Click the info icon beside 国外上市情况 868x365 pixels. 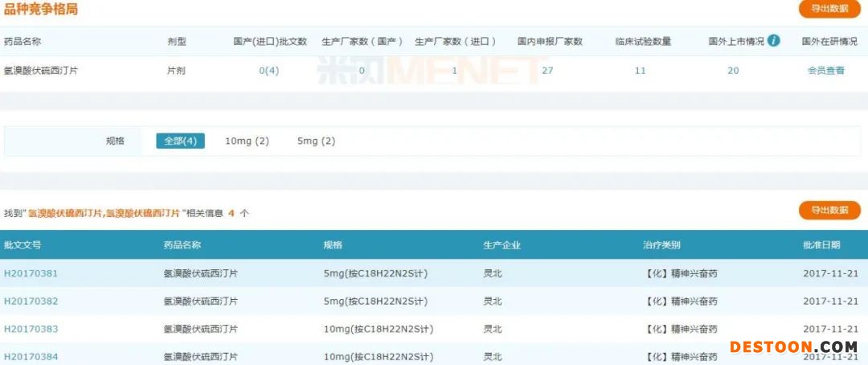tap(774, 40)
